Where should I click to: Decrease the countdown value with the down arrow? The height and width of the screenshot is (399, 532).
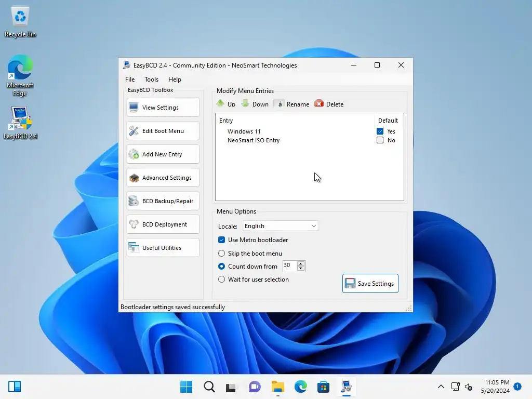[301, 269]
